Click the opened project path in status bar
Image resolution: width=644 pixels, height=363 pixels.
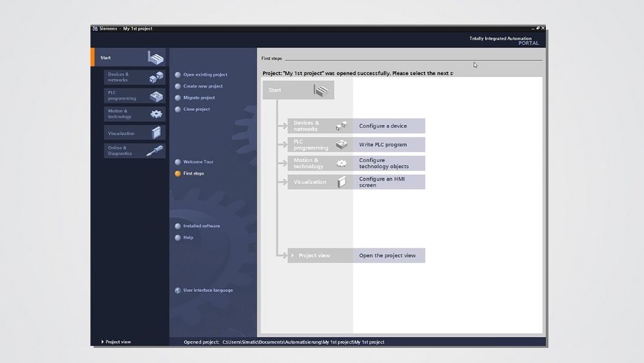pos(303,342)
